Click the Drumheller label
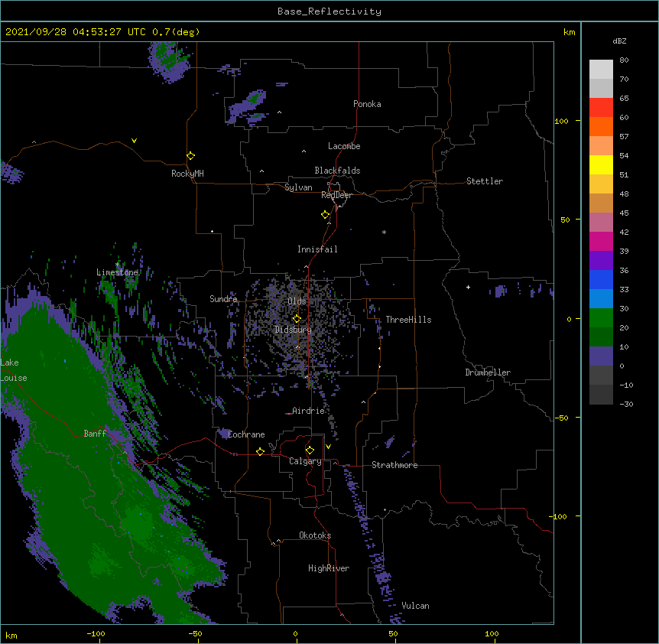Screen dimensions: 659x644 (488, 372)
